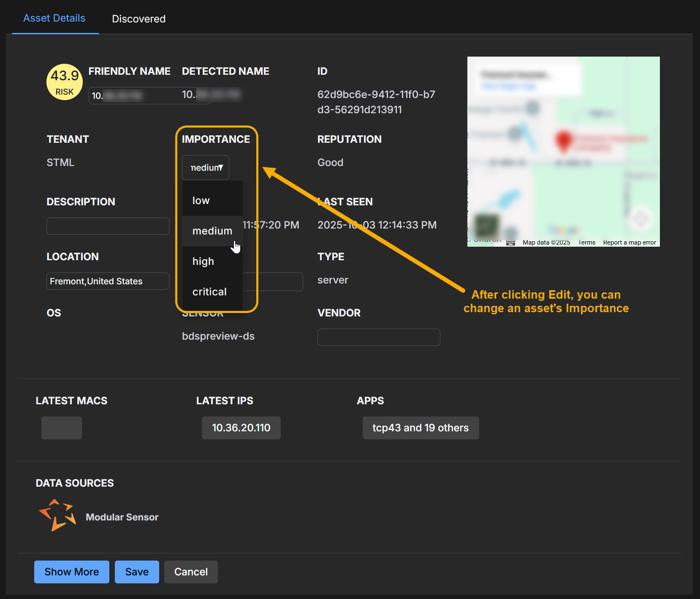Open map keyboard shortcuts icon
The width and height of the screenshot is (700, 599).
pos(510,242)
